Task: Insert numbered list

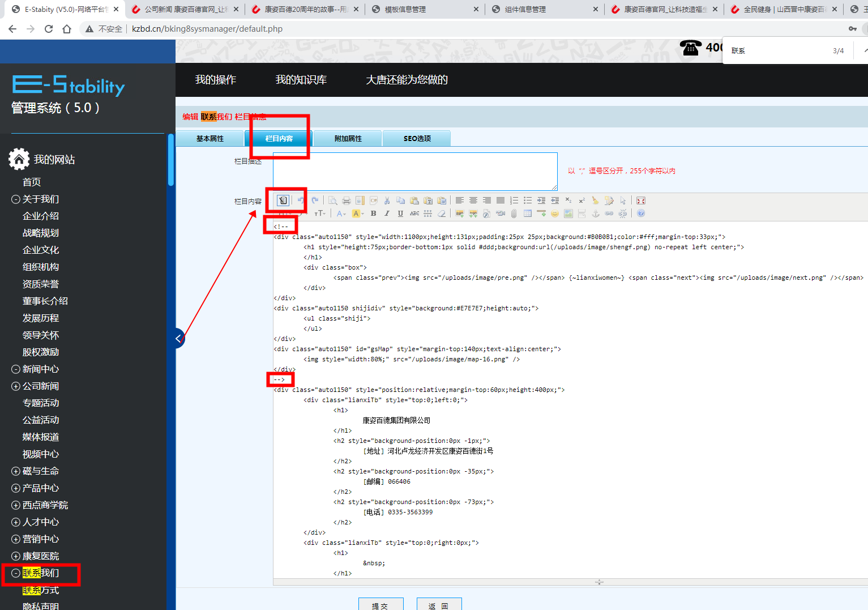Action: 514,201
